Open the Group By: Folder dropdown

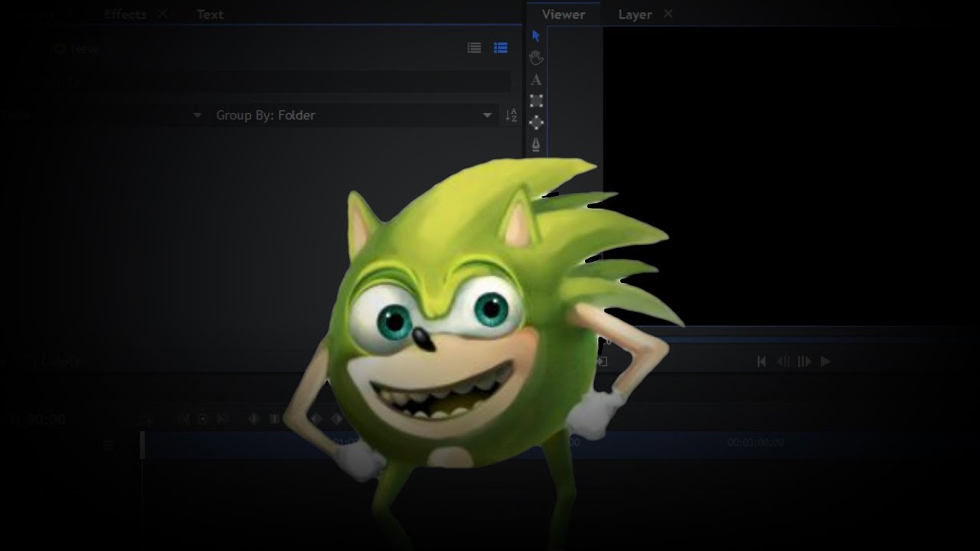(x=353, y=116)
